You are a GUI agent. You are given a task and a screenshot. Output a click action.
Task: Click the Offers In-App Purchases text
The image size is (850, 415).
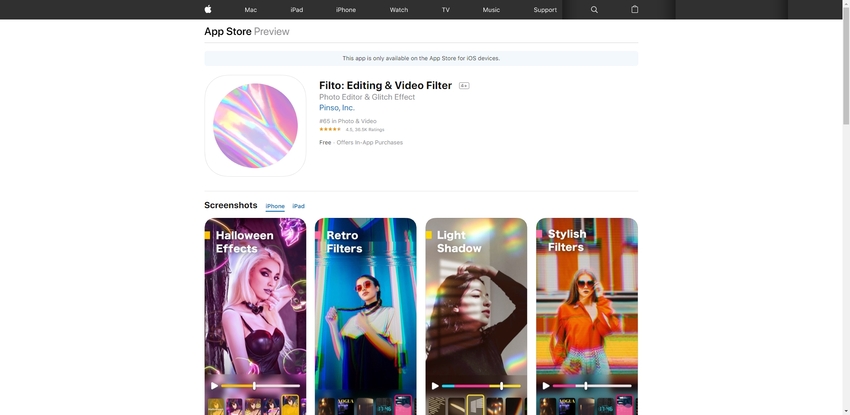[x=370, y=142]
